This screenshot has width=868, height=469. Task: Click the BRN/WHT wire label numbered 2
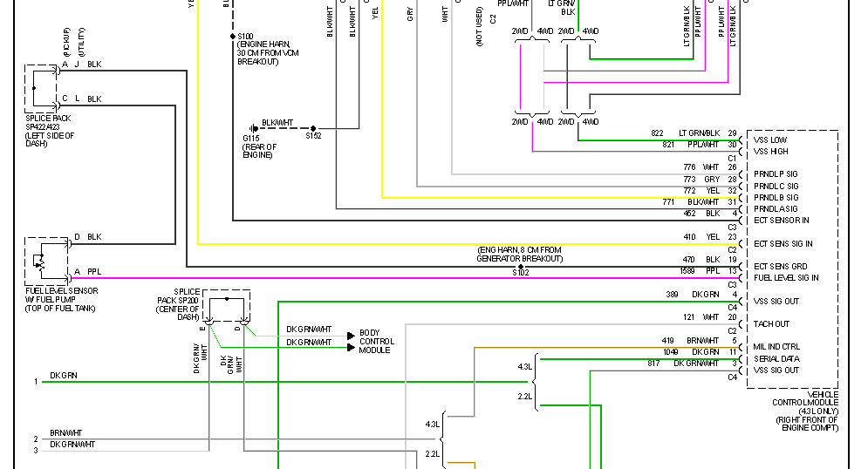(66, 433)
